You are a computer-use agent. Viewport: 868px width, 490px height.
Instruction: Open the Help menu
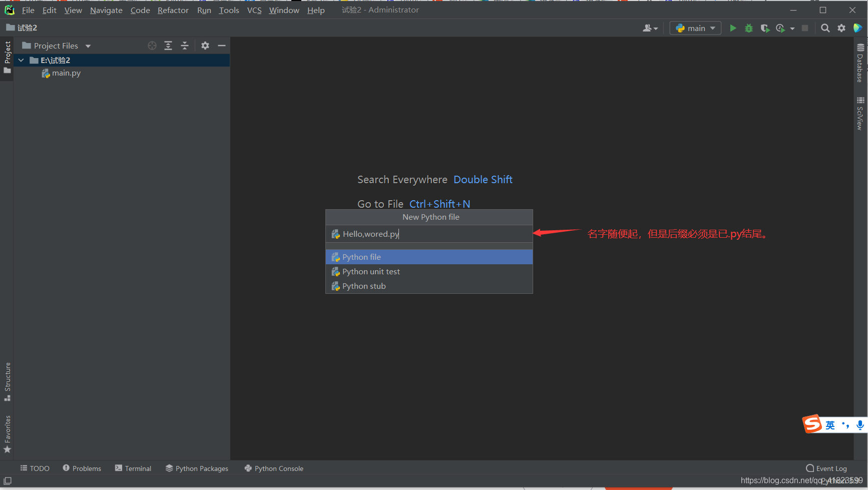click(x=316, y=10)
